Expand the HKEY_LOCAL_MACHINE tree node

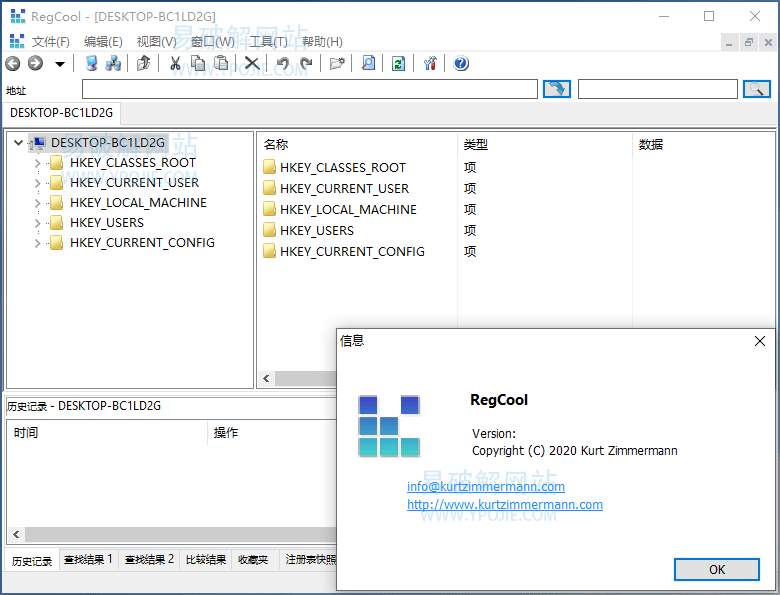click(38, 203)
